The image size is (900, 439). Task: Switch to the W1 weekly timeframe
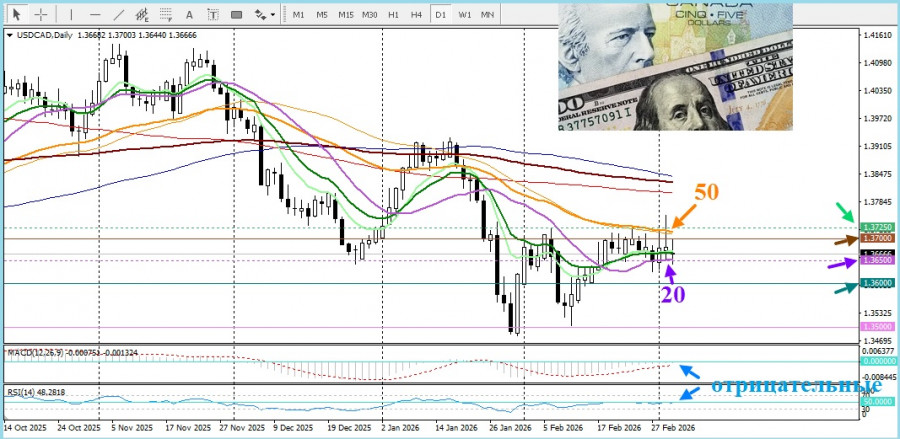pos(464,14)
